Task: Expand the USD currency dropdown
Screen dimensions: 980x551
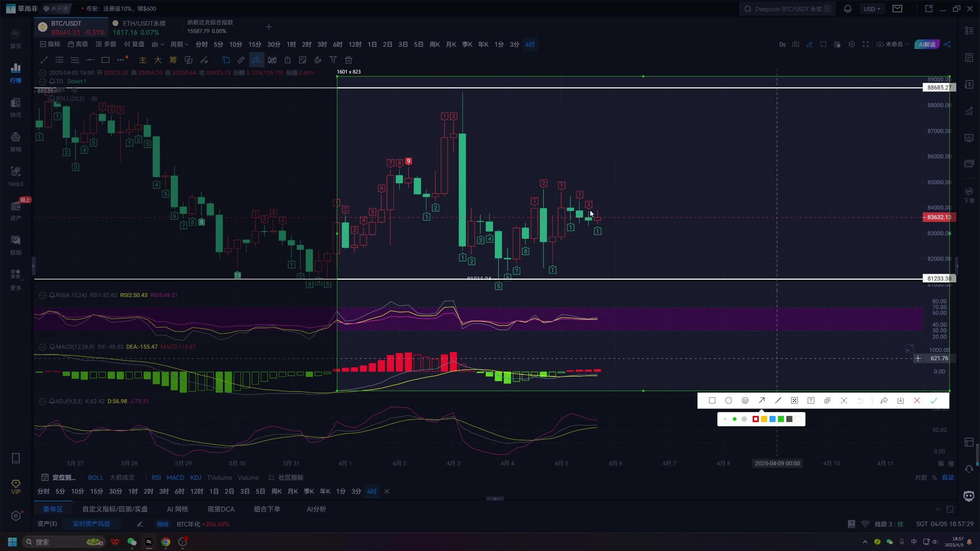Action: point(872,9)
